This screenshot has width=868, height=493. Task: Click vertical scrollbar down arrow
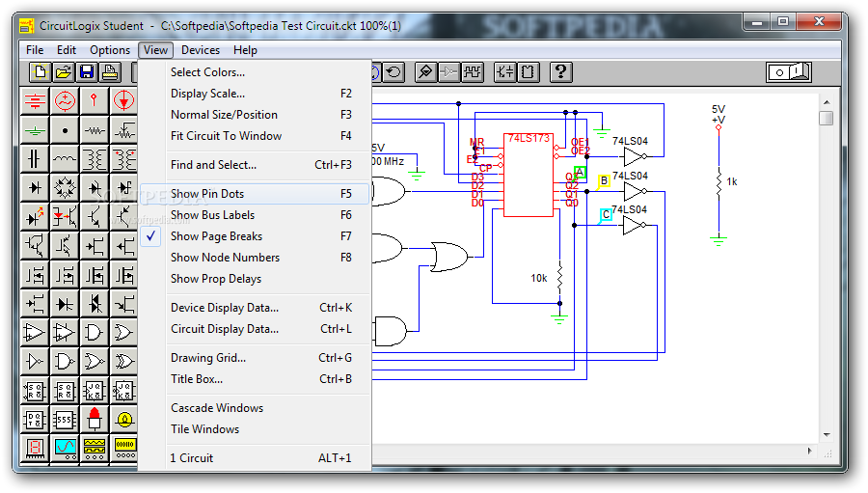pyautogui.click(x=827, y=435)
